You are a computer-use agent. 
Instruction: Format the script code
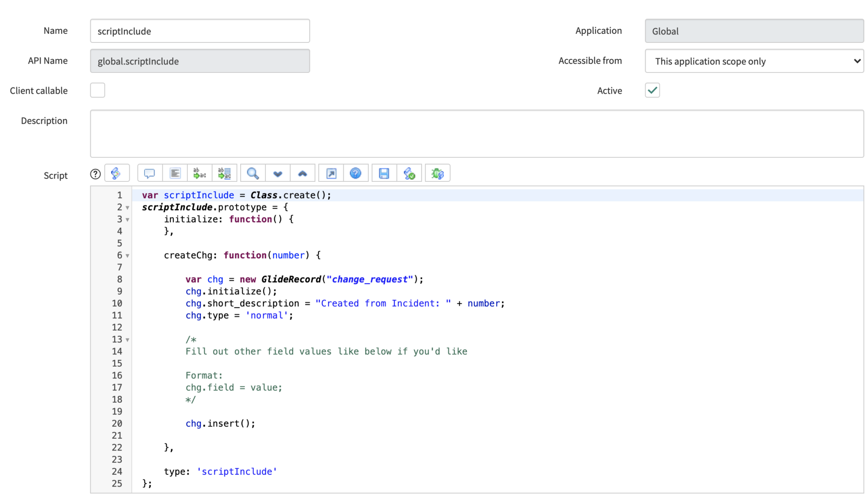point(175,173)
